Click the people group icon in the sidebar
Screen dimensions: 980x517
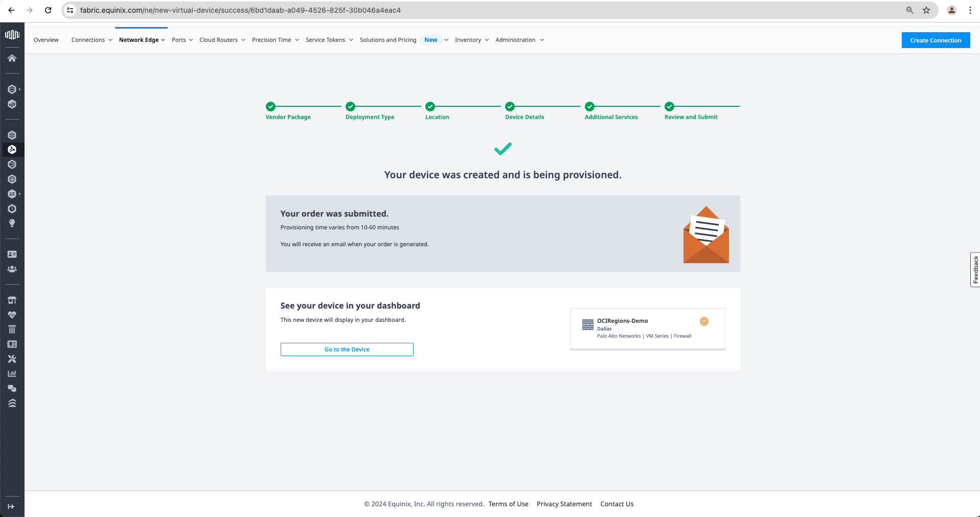pos(12,269)
